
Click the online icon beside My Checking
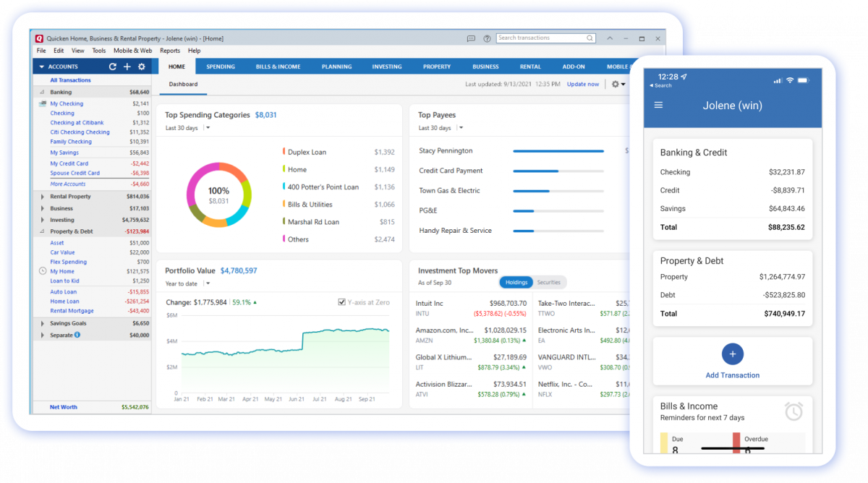click(42, 104)
